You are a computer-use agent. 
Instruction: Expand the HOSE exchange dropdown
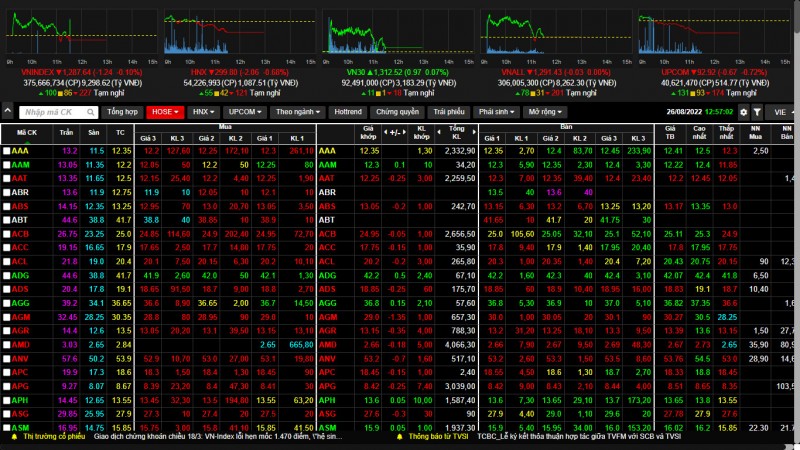pyautogui.click(x=166, y=112)
